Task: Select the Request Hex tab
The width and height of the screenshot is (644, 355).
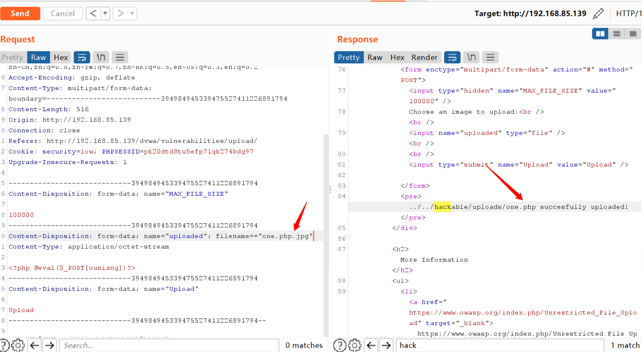Action: tap(61, 58)
